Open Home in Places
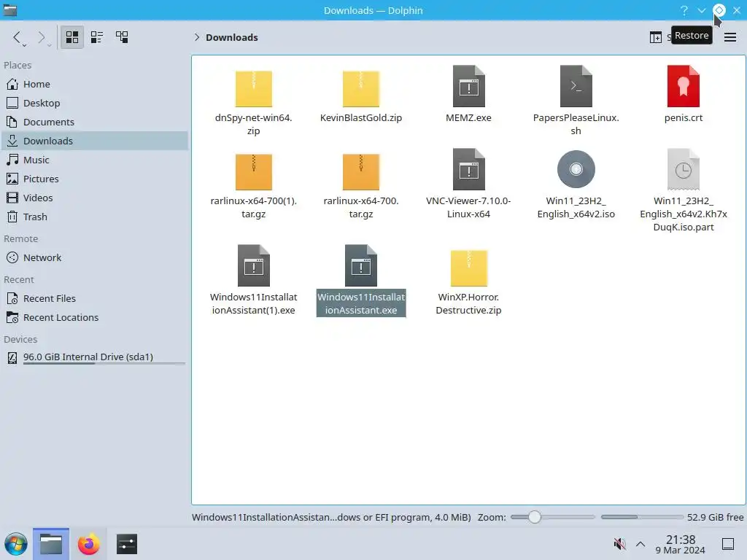This screenshot has width=747, height=560. [x=95, y=84]
